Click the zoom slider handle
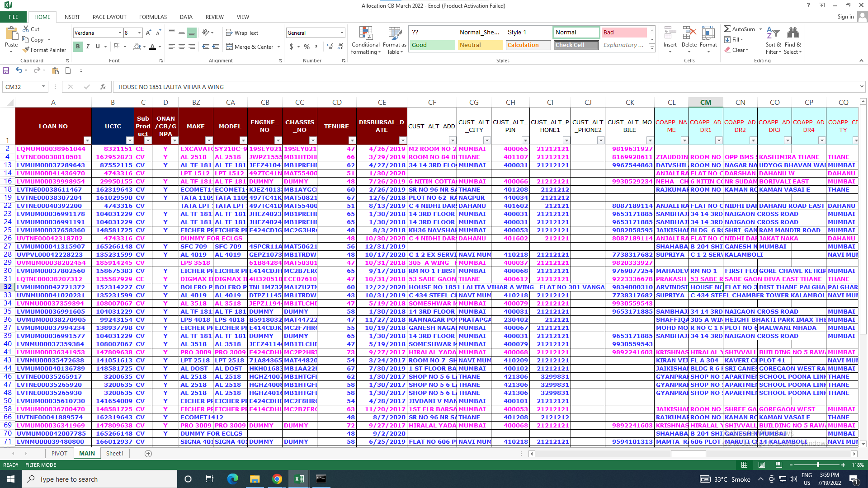This screenshot has width=868, height=488. pyautogui.click(x=818, y=465)
